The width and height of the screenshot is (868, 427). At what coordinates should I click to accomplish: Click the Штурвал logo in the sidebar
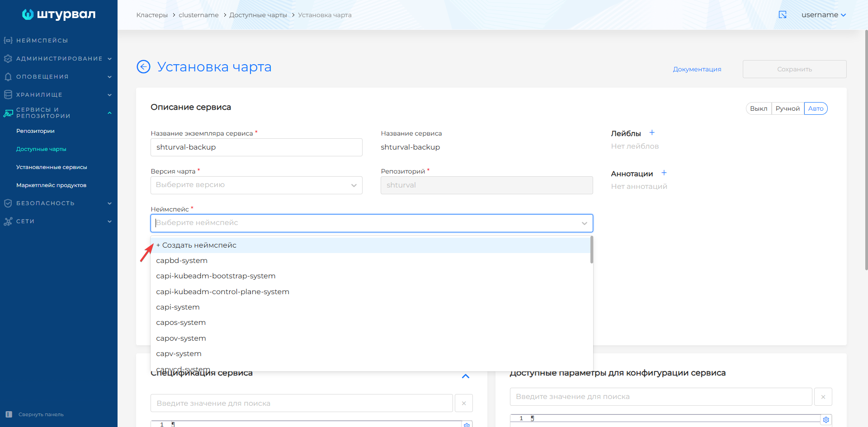[58, 14]
